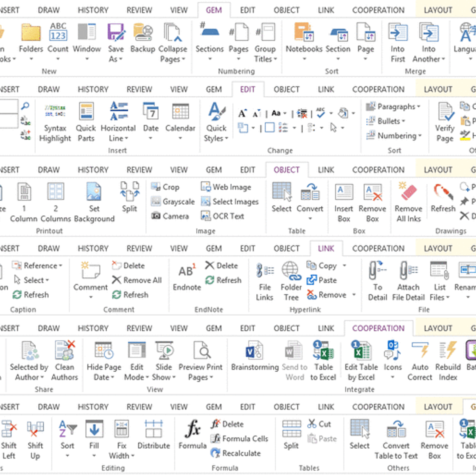476x476 pixels.
Task: Click the Preview Print Pages icon
Action: click(202, 350)
